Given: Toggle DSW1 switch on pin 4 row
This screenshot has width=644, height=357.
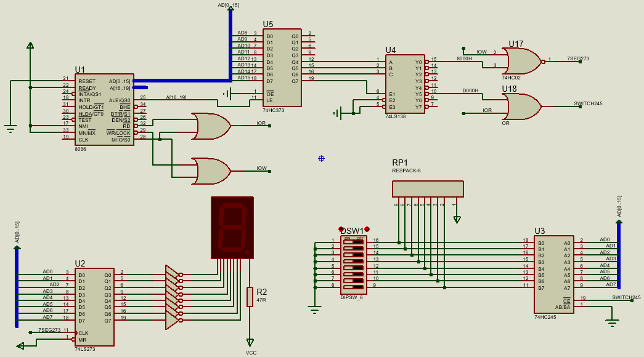Looking at the screenshot, I should [354, 262].
